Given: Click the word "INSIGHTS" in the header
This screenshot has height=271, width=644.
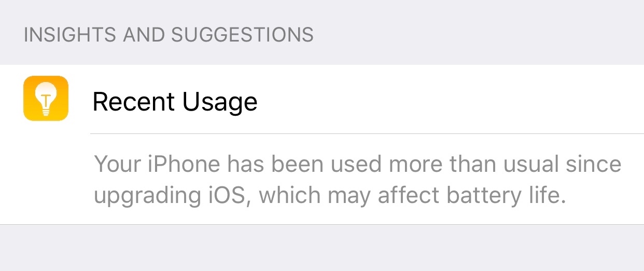Looking at the screenshot, I should [x=72, y=35].
